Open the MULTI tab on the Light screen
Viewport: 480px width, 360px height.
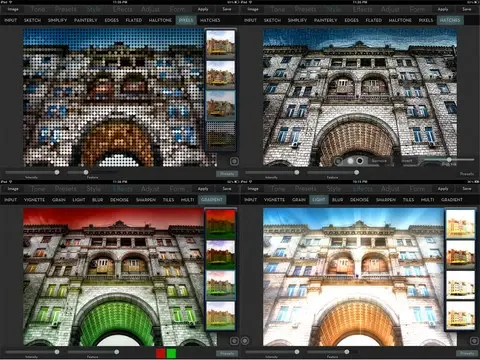[x=427, y=200]
